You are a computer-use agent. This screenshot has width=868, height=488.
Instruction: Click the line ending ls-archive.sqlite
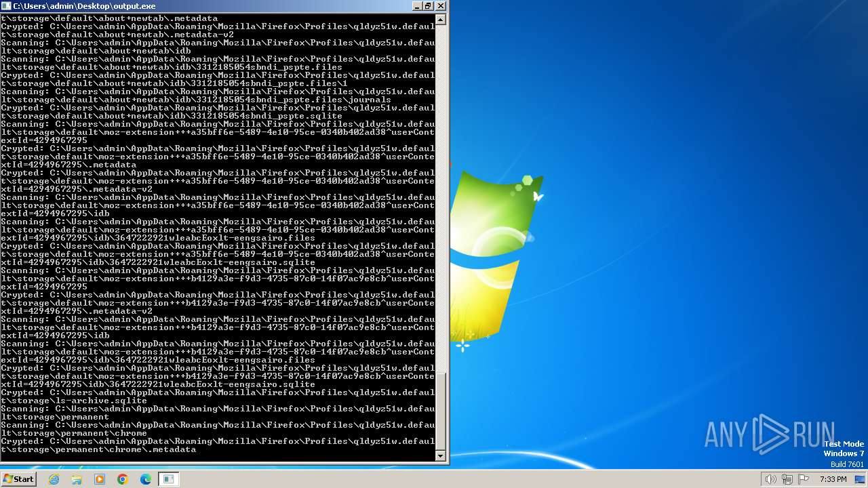tap(74, 401)
